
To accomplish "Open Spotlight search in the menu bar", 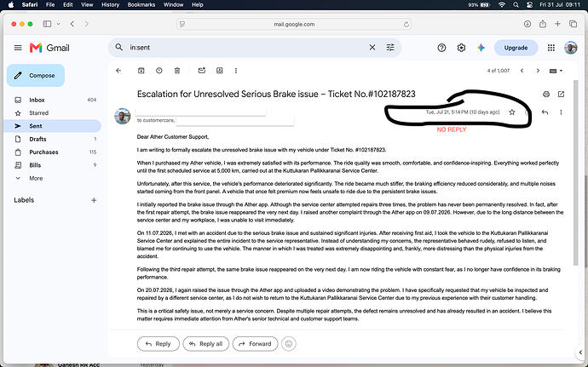I will tap(516, 4).
